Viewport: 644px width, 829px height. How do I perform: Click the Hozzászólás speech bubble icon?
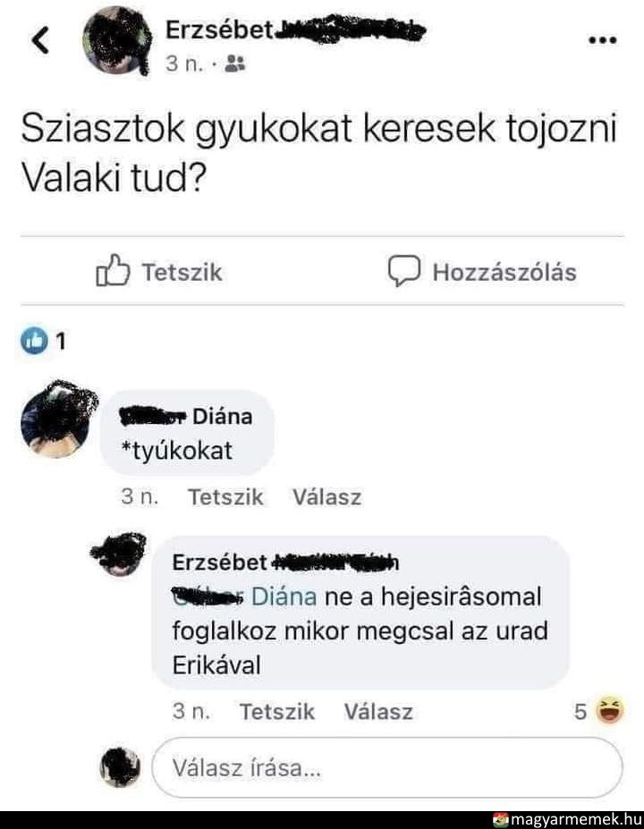(404, 271)
